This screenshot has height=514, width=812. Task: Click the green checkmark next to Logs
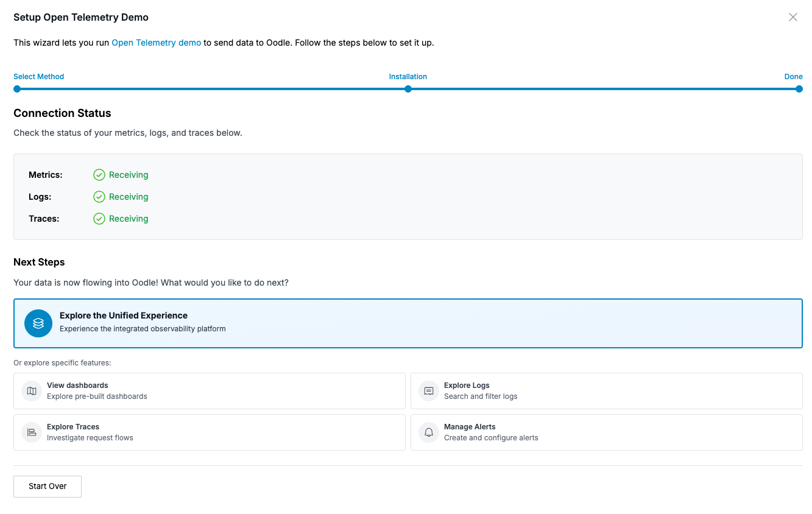(99, 197)
